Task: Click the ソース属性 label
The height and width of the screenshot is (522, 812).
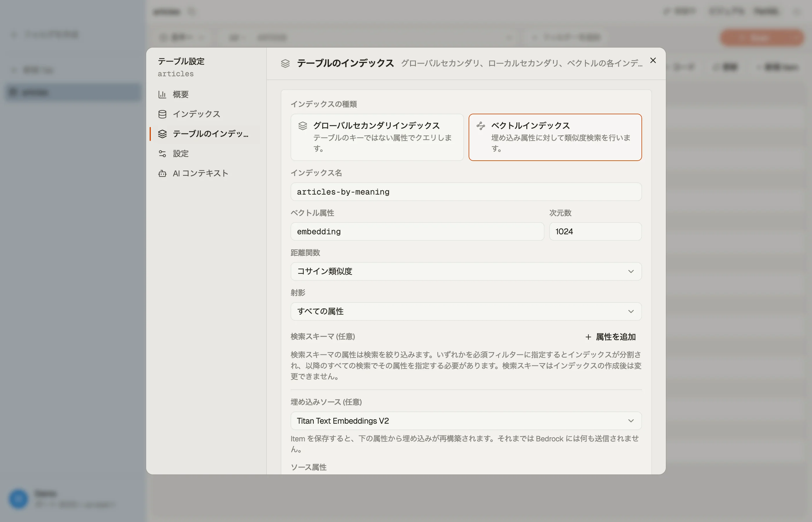Action: pos(309,467)
